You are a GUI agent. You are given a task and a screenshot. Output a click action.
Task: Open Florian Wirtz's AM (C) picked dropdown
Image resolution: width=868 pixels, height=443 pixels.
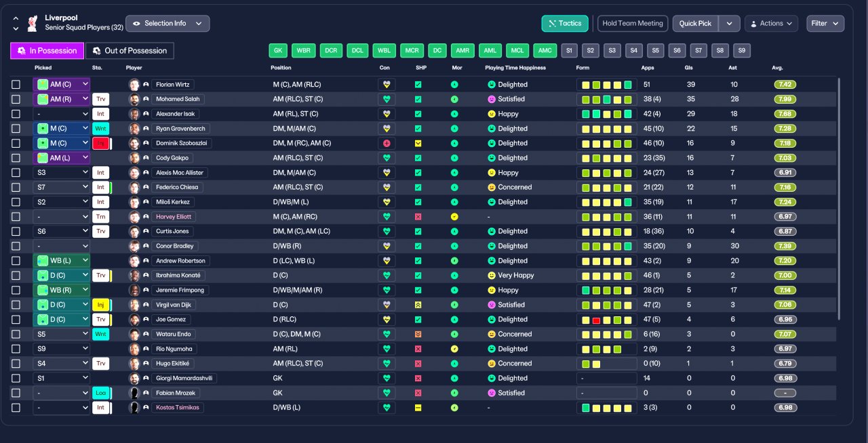pyautogui.click(x=61, y=85)
